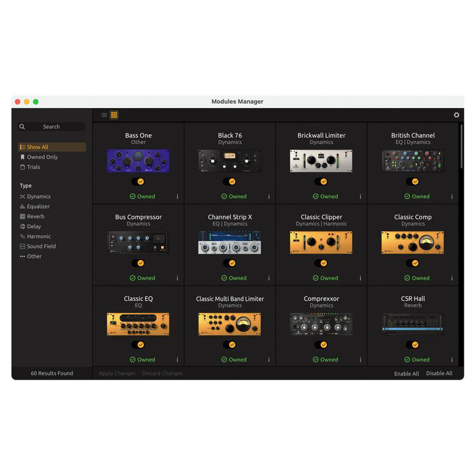The height and width of the screenshot is (476, 476).
Task: Switch to grid view layout
Action: 114,115
